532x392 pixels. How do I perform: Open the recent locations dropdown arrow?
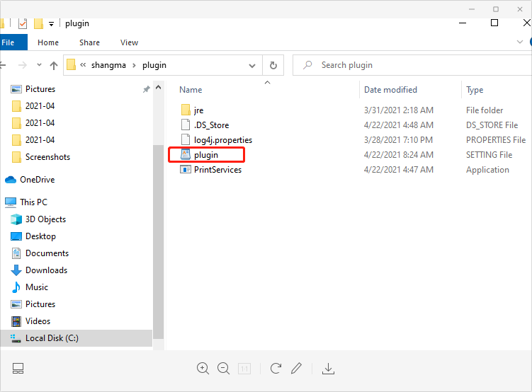pos(39,64)
